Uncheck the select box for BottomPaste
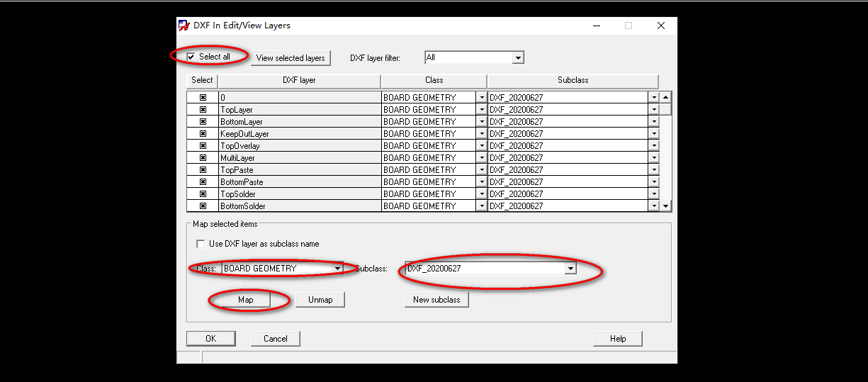Image resolution: width=868 pixels, height=382 pixels. tap(203, 182)
